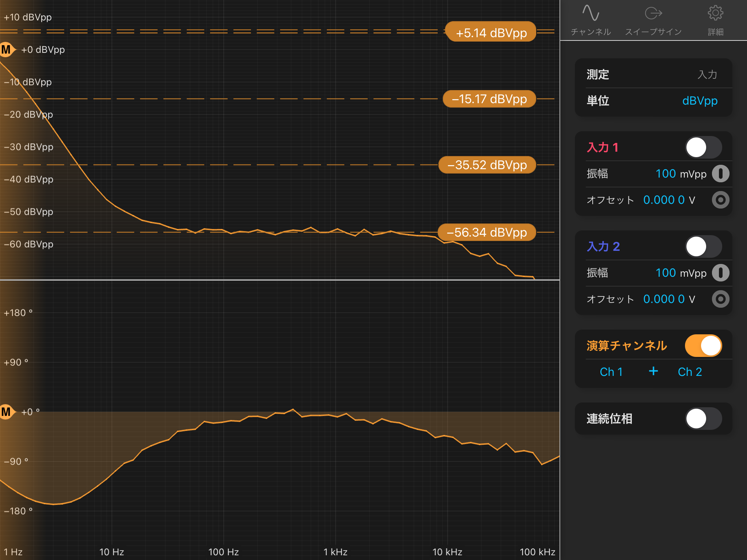Tap the 連続位相 label
Image resolution: width=747 pixels, height=560 pixels.
(609, 419)
